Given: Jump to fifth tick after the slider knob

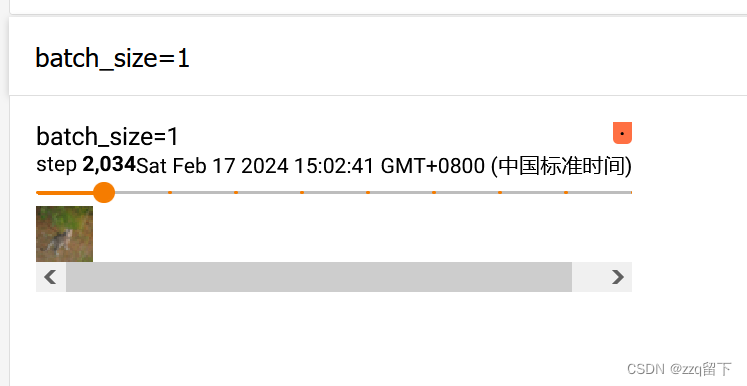Looking at the screenshot, I should pyautogui.click(x=434, y=193).
